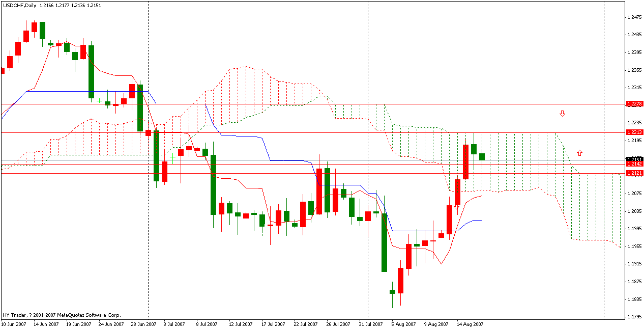
Task: Click the 3 Jul 2007 date label
Action: [175, 324]
